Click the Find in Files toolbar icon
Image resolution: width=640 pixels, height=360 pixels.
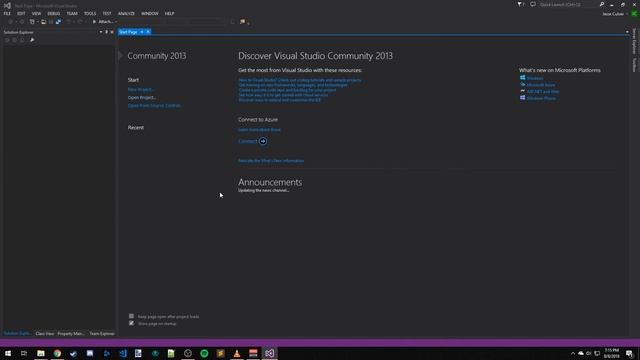[x=242, y=22]
